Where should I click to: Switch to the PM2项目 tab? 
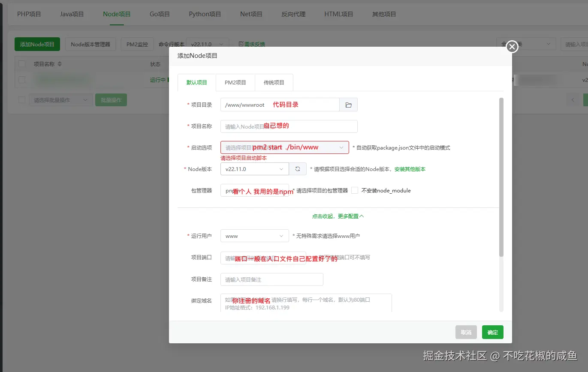click(235, 82)
